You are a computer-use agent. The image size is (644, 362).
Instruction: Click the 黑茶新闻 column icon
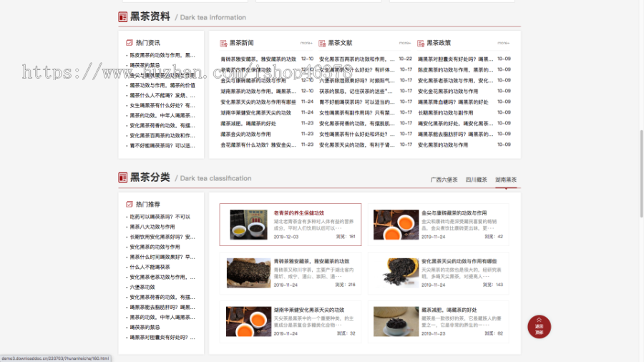coord(223,43)
